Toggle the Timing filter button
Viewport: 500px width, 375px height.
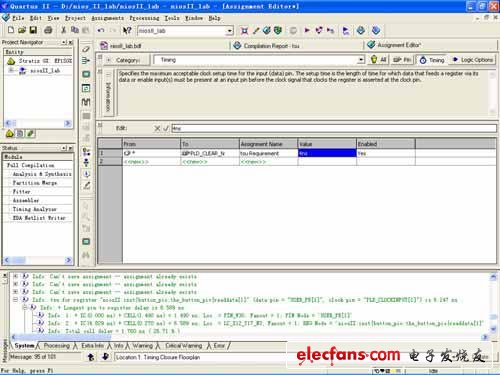432,60
